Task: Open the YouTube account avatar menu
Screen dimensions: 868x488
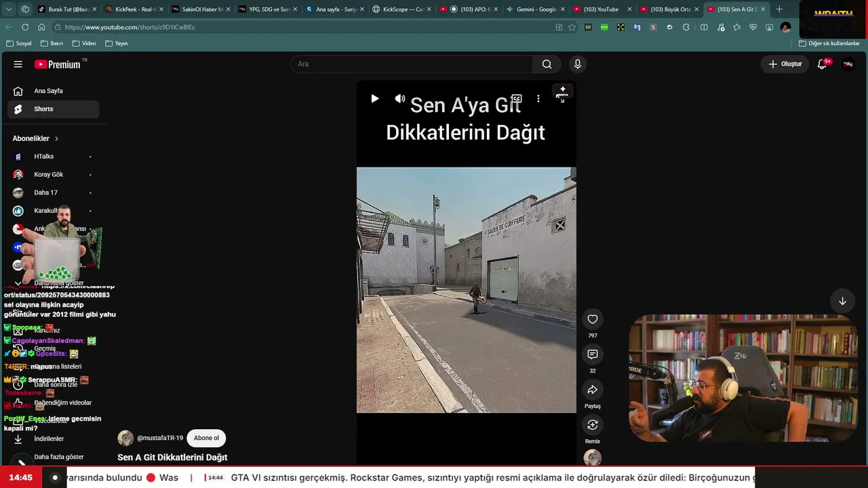Action: [x=848, y=64]
